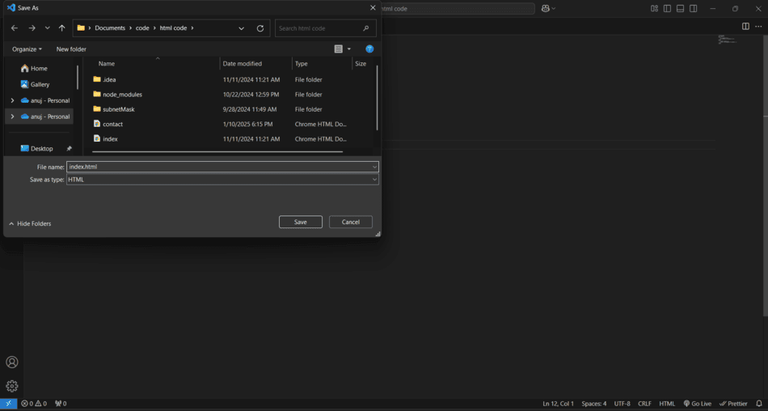
Task: Open VS Code Manage gear icon
Action: 12,386
